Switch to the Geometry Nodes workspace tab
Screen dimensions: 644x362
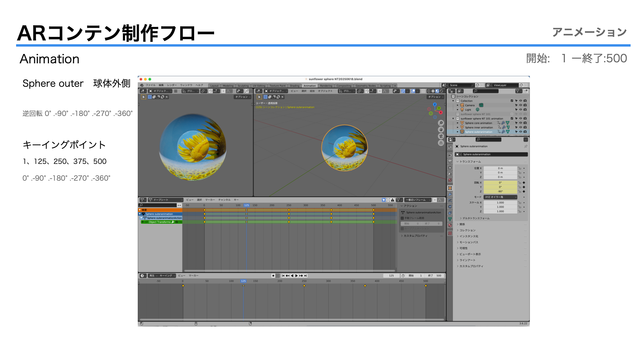(366, 86)
